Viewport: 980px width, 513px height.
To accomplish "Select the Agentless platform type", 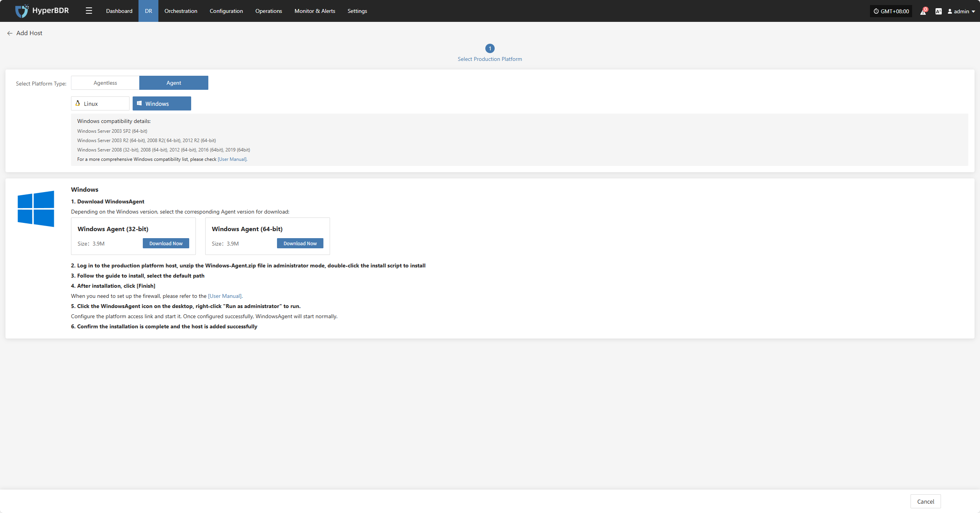I will [105, 83].
